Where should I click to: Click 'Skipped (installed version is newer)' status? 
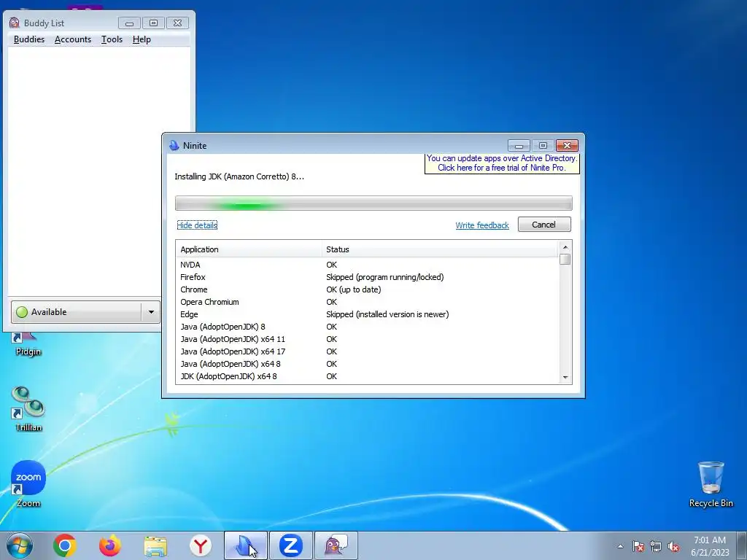click(387, 314)
